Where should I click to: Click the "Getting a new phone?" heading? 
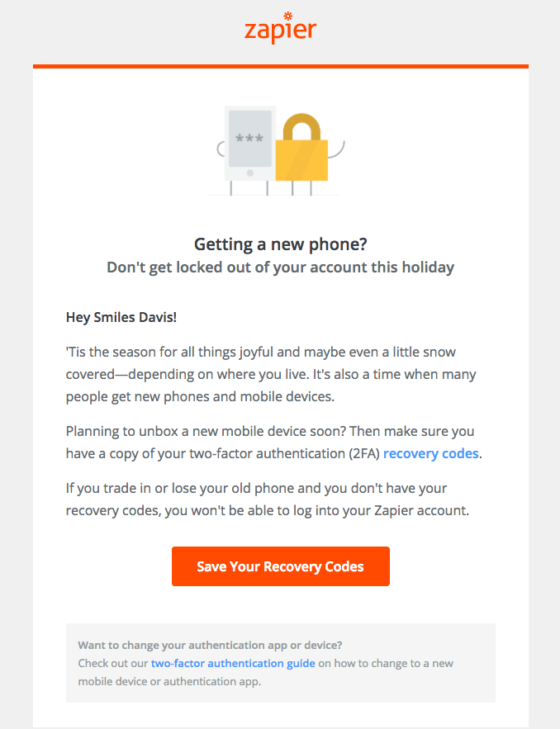point(281,244)
